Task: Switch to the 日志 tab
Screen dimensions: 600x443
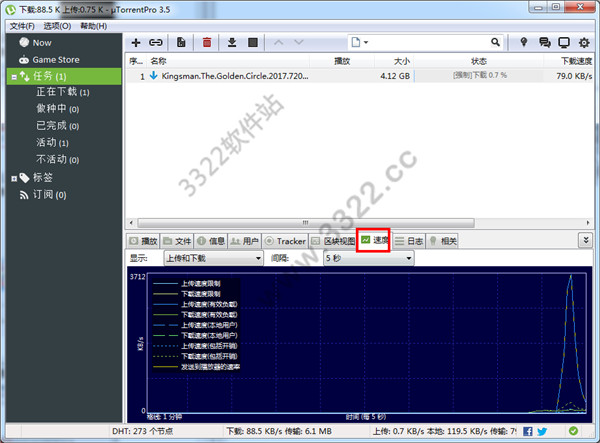Action: coord(409,241)
